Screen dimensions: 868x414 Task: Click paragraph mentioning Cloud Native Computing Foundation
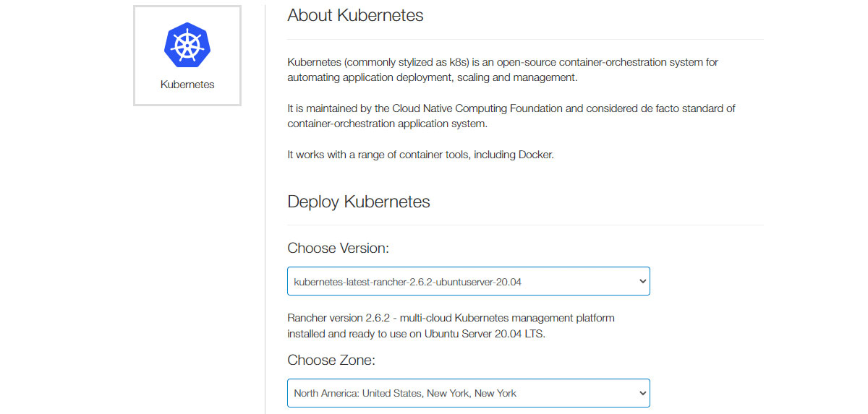coord(511,116)
